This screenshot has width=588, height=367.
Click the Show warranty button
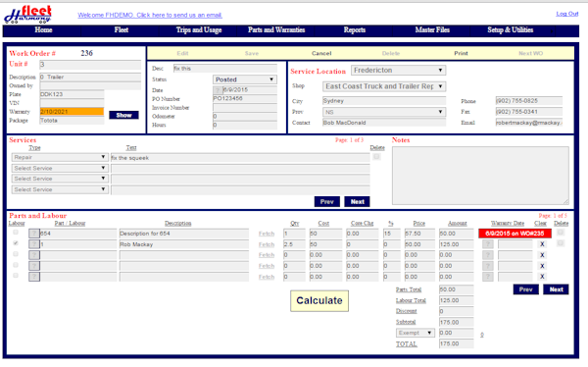click(x=123, y=115)
